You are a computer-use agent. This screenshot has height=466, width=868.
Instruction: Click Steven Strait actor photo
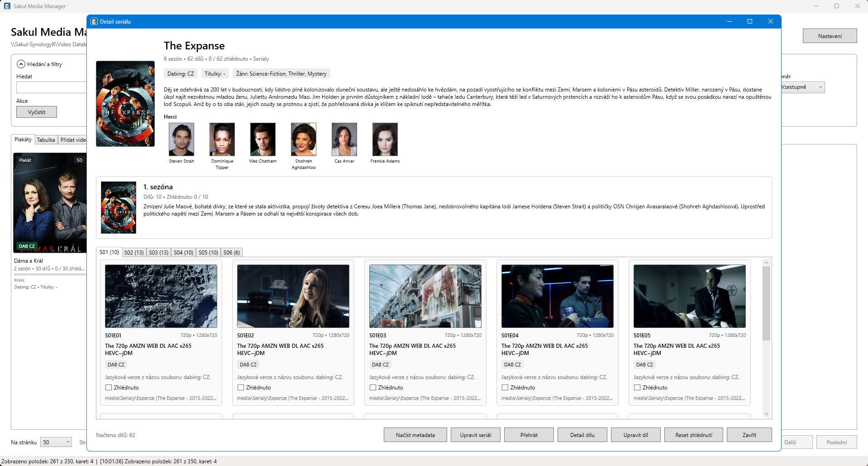pyautogui.click(x=181, y=139)
